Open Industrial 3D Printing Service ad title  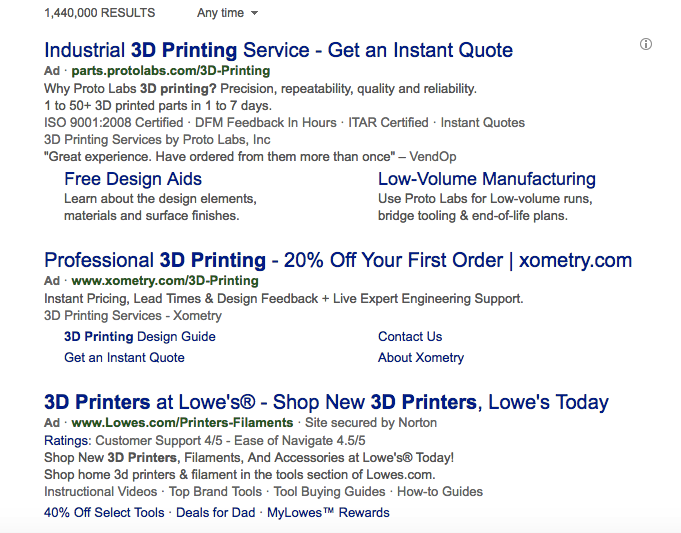point(278,50)
